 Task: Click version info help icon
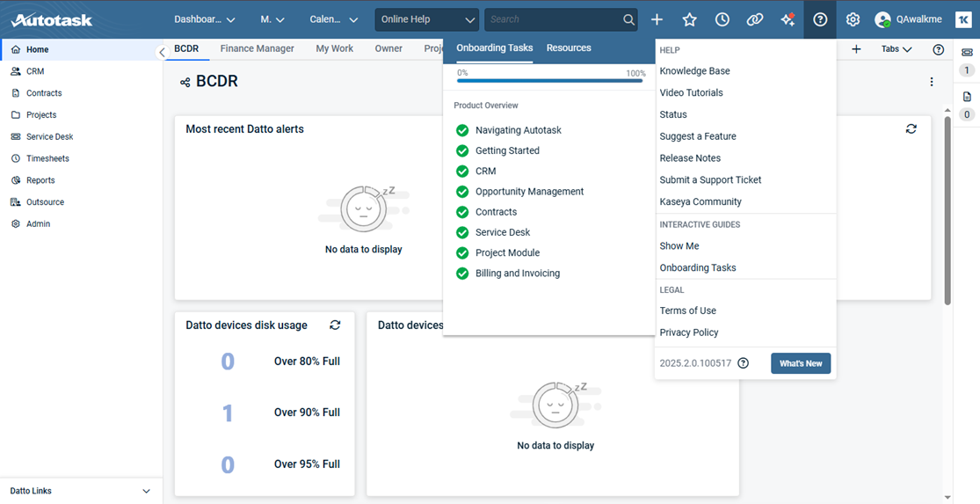pos(743,363)
